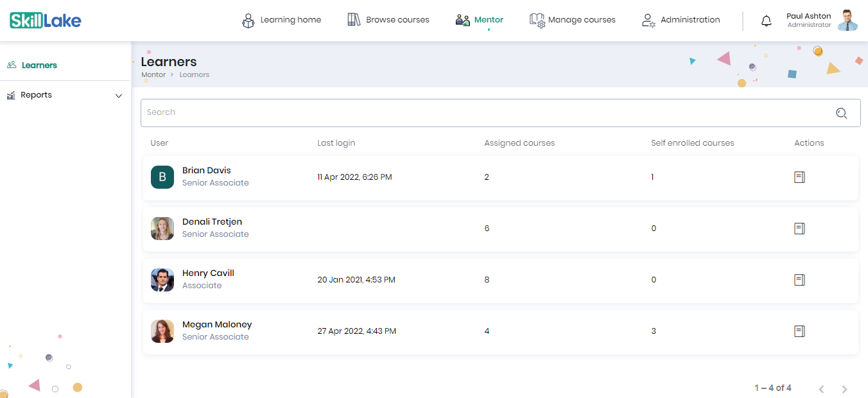
Task: Click the Last login column header
Action: coord(336,143)
